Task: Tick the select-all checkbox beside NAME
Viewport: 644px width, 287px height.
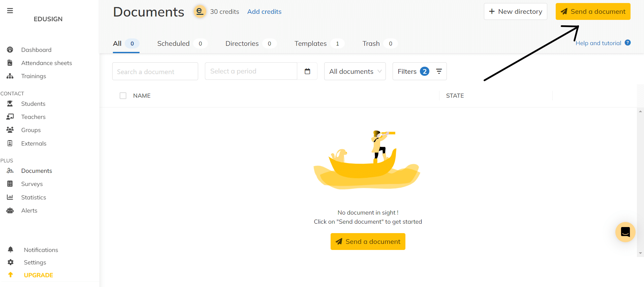Action: pos(123,96)
